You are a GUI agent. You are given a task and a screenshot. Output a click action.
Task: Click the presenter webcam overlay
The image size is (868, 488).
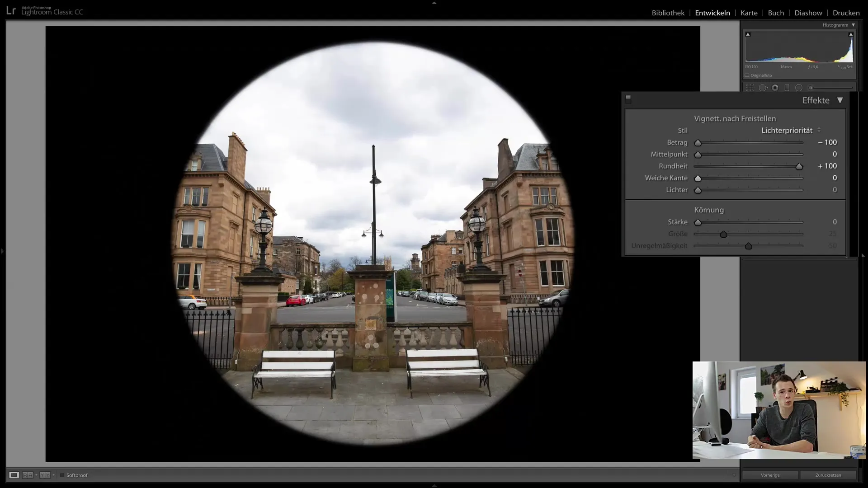[x=779, y=410]
